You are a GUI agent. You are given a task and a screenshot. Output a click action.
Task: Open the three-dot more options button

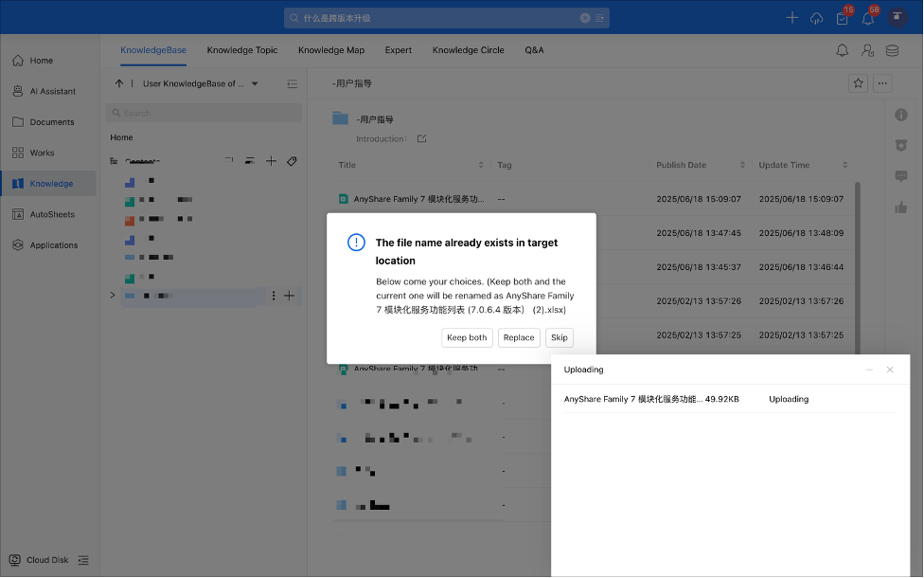882,83
